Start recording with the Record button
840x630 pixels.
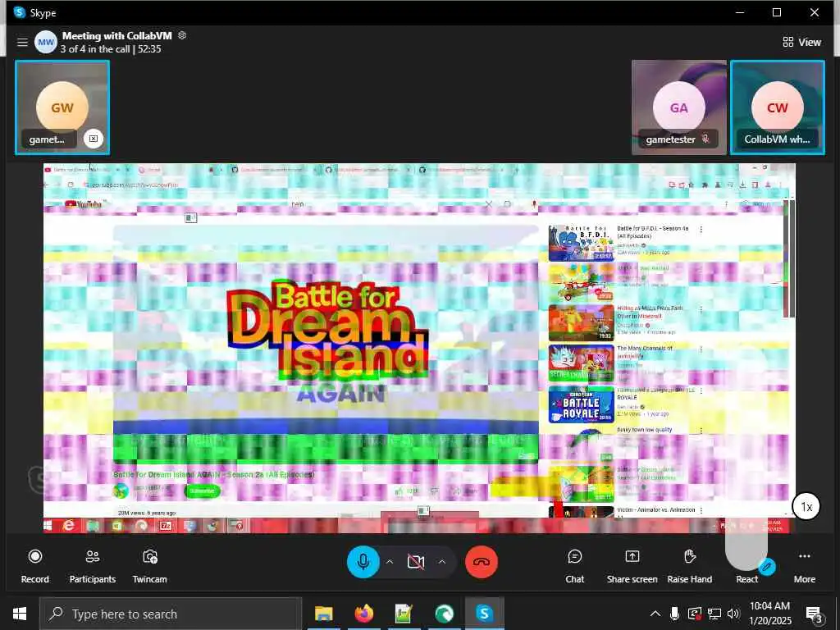(34, 566)
